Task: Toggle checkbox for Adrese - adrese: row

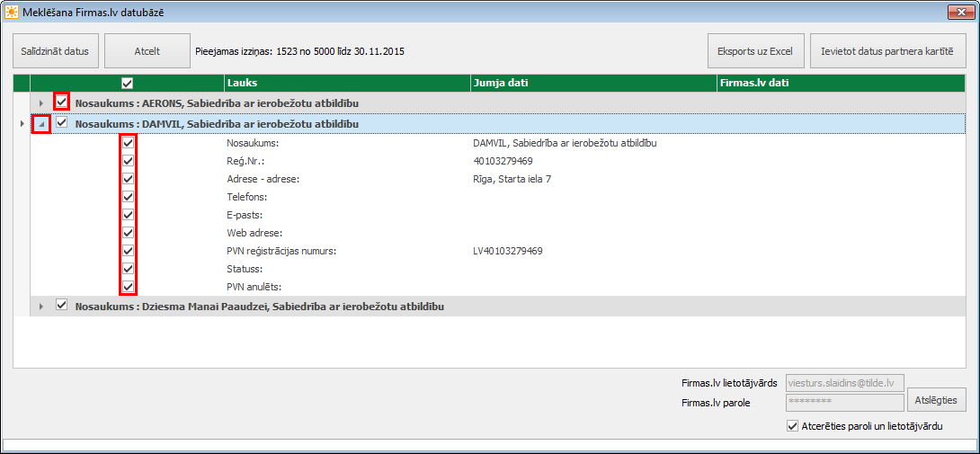Action: 128,179
